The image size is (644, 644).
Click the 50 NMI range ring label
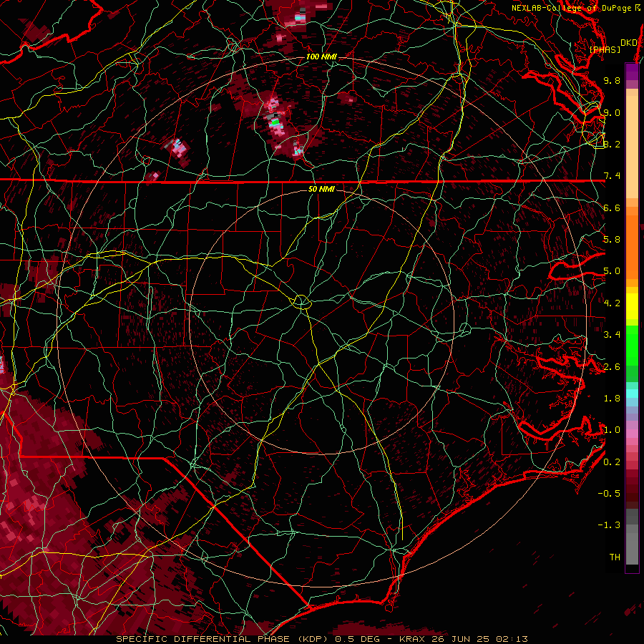(321, 189)
